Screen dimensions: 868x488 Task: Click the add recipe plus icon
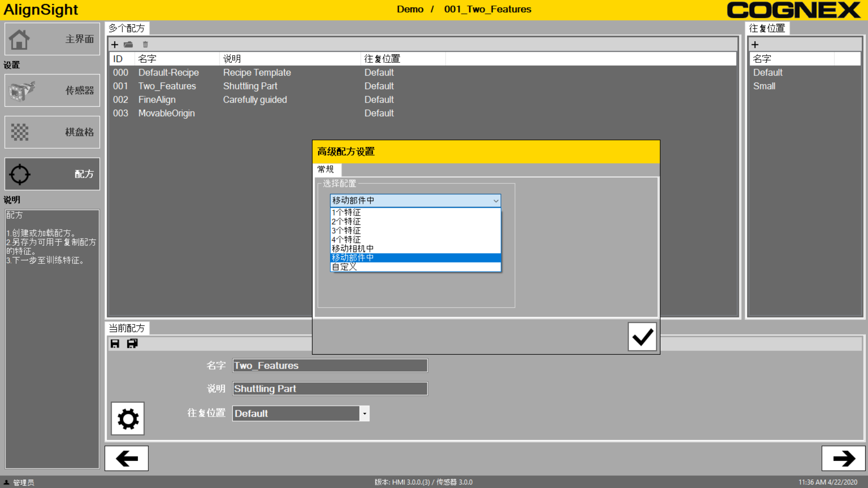115,44
